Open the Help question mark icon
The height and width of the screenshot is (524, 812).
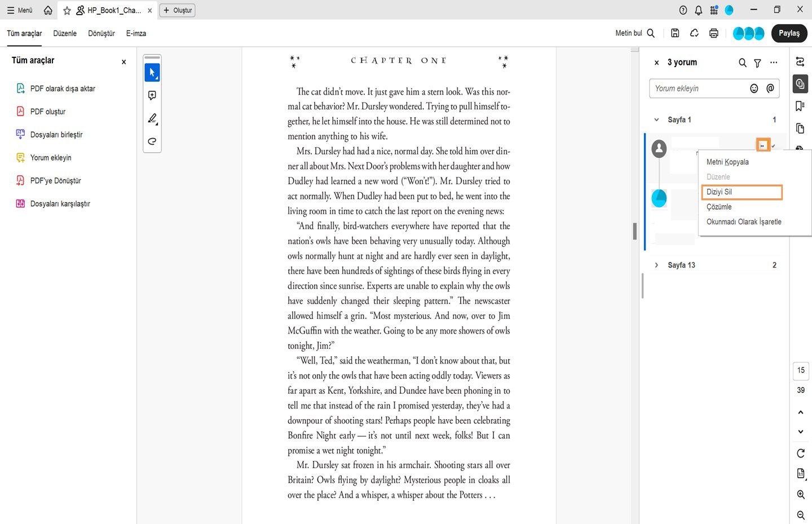pos(683,10)
